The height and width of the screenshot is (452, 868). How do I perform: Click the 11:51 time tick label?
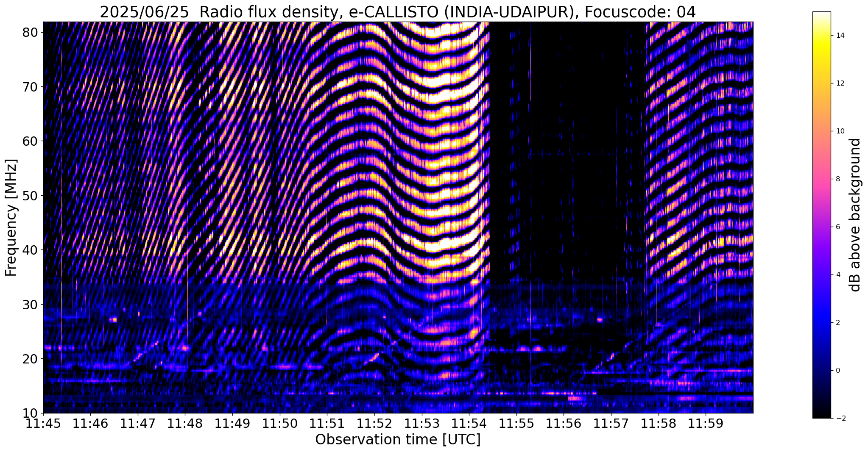[x=327, y=424]
